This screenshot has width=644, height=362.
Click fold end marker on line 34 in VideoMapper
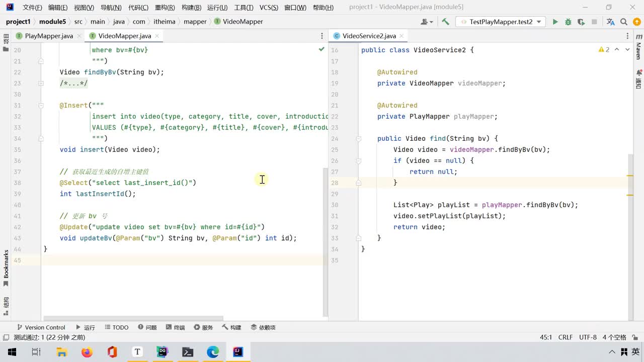click(41, 138)
